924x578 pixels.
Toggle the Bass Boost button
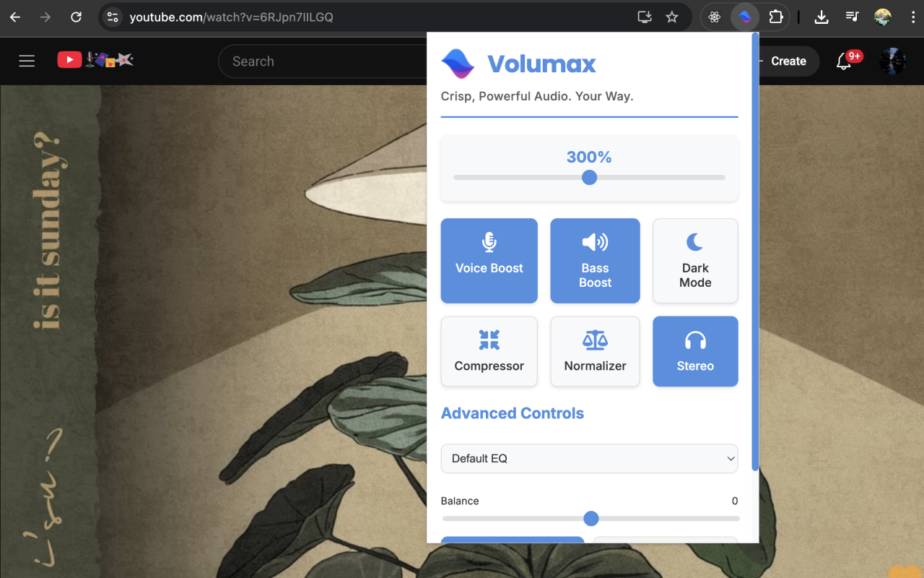[x=595, y=261]
